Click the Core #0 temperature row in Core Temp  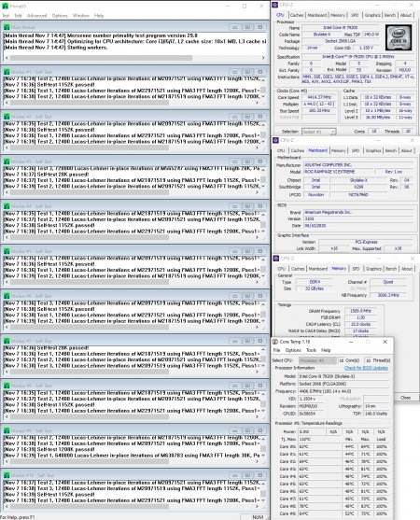tap(333, 446)
